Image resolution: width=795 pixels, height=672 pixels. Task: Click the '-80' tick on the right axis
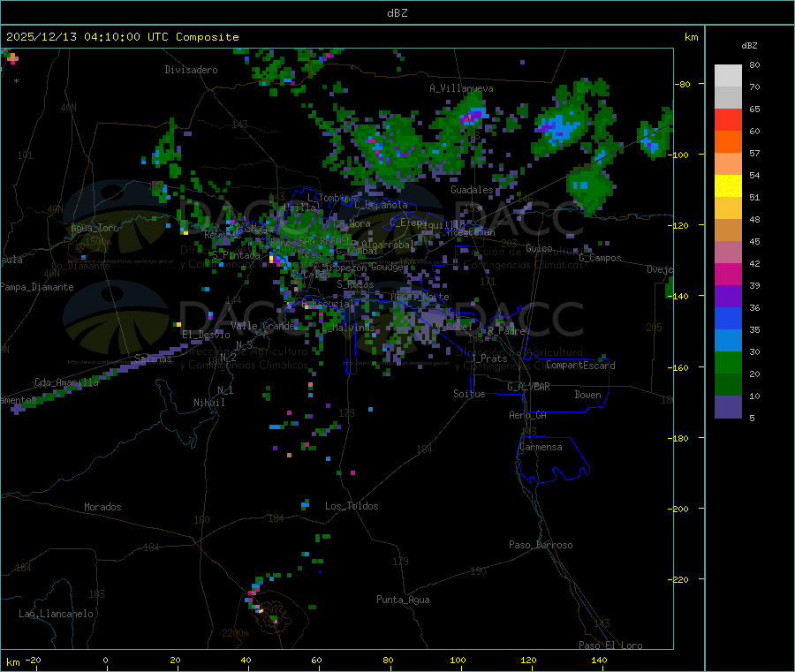click(683, 84)
